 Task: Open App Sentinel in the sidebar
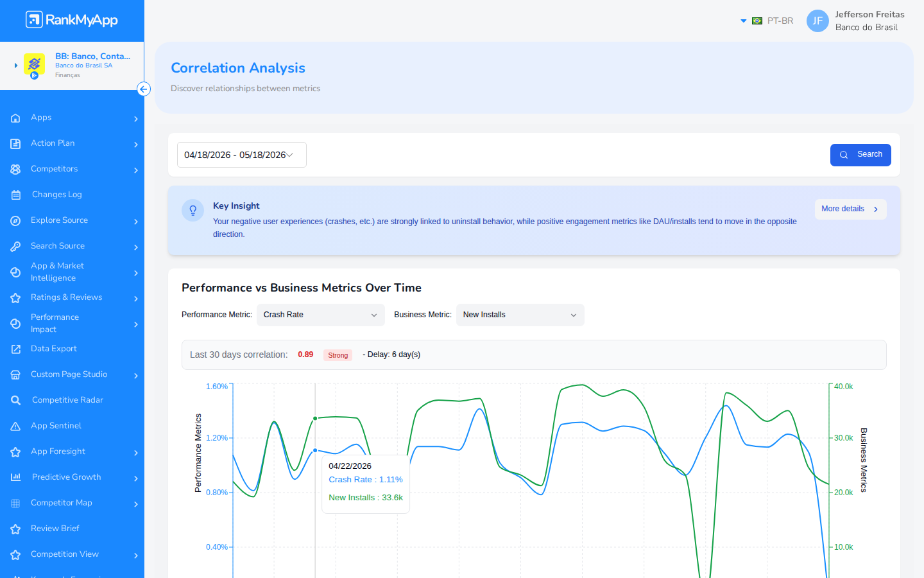[56, 426]
